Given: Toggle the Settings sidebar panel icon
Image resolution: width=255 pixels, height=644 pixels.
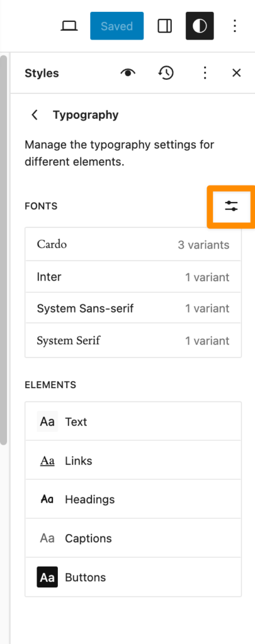Looking at the screenshot, I should (164, 26).
